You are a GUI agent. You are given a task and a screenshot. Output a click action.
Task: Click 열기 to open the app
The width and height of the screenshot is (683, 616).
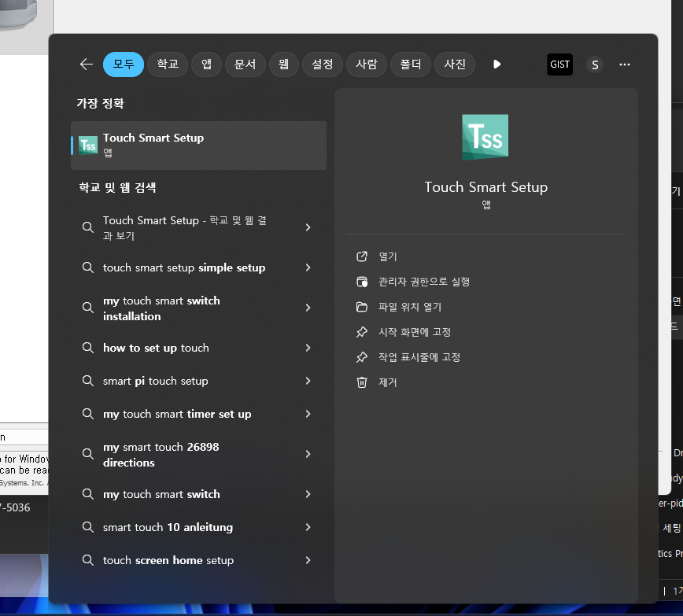(388, 256)
